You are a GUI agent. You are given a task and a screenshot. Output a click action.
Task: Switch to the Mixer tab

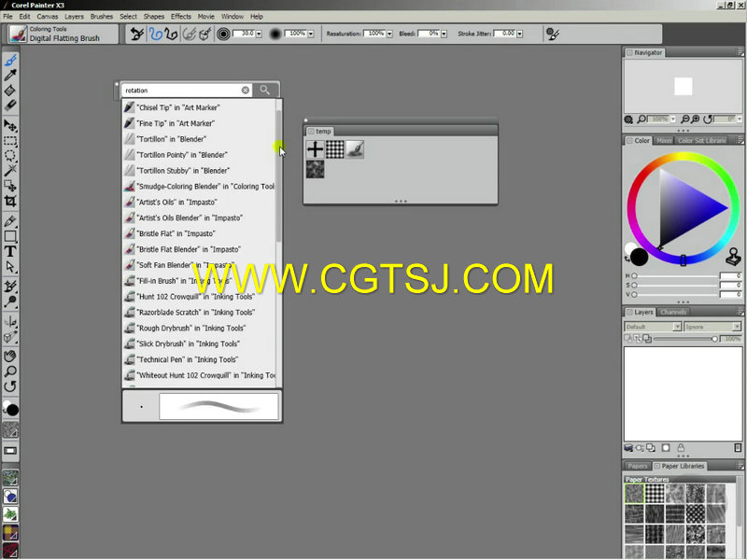coord(664,141)
